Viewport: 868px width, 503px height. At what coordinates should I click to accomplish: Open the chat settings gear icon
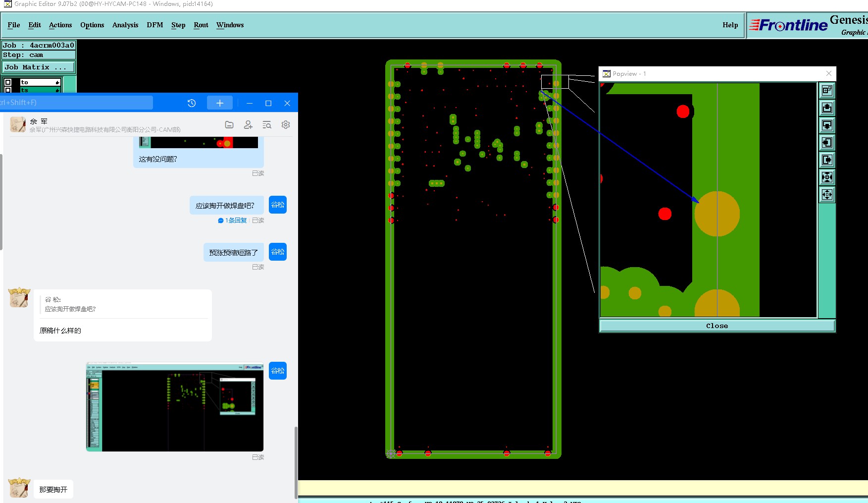coord(286,125)
